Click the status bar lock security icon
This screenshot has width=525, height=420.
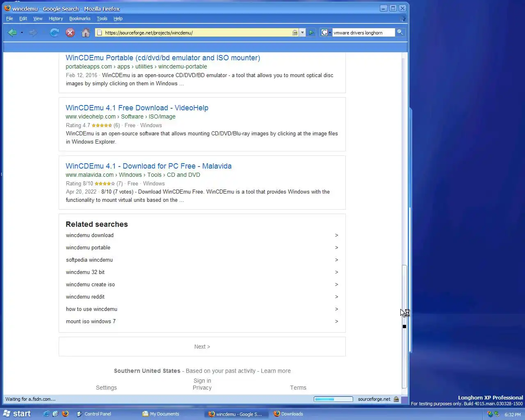396,399
